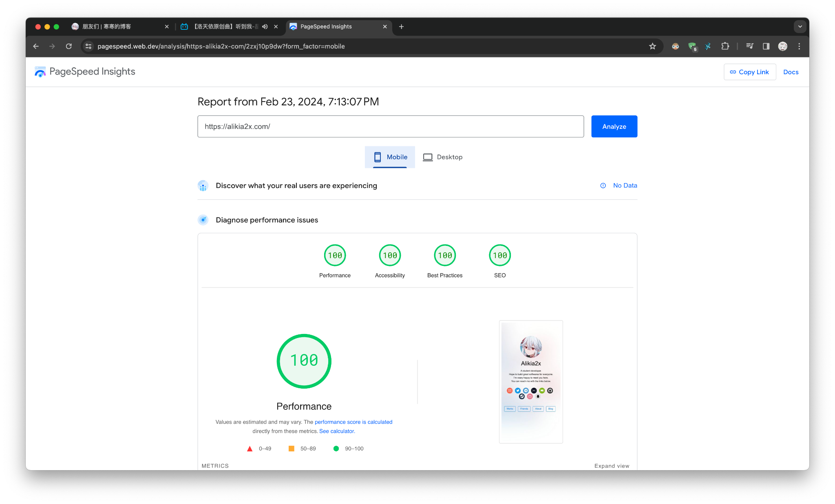Switch to Mobile report view
The width and height of the screenshot is (835, 504).
click(390, 157)
